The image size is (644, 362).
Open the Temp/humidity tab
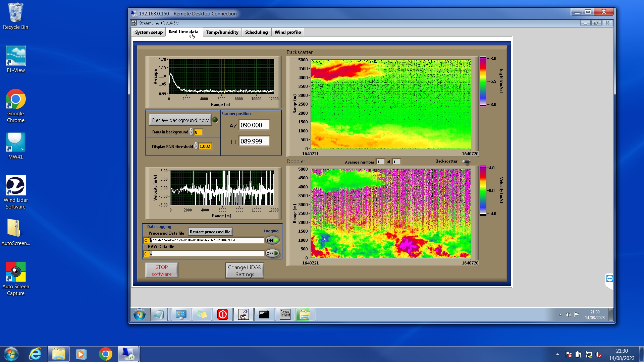coord(222,32)
